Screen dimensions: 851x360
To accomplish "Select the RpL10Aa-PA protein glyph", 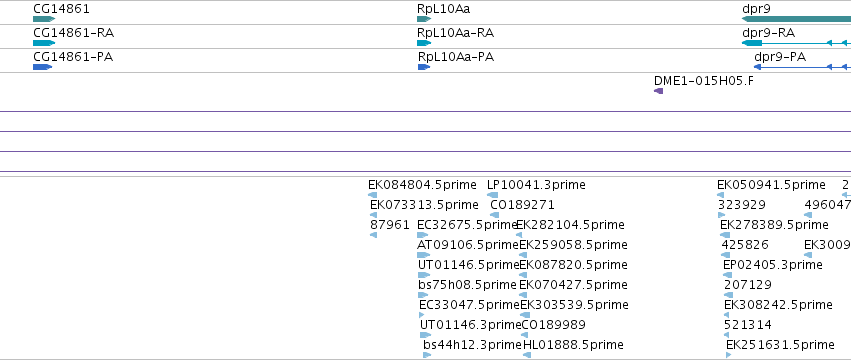I will point(424,67).
